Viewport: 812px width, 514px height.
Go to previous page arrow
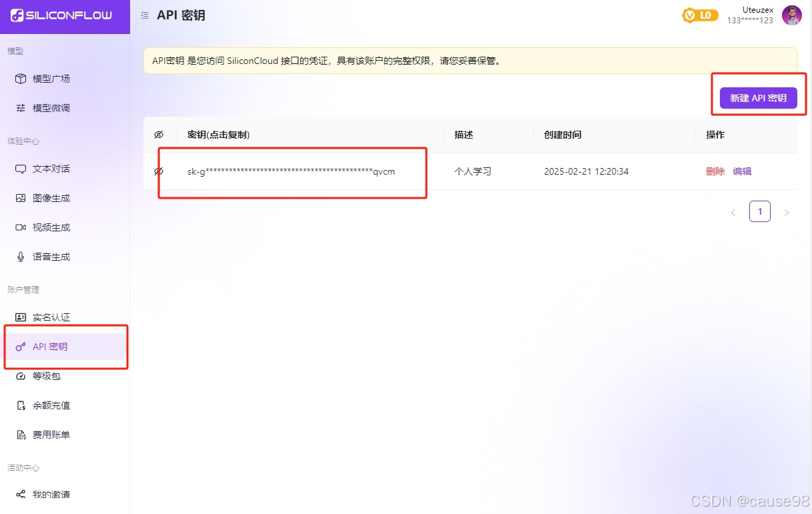coord(733,213)
